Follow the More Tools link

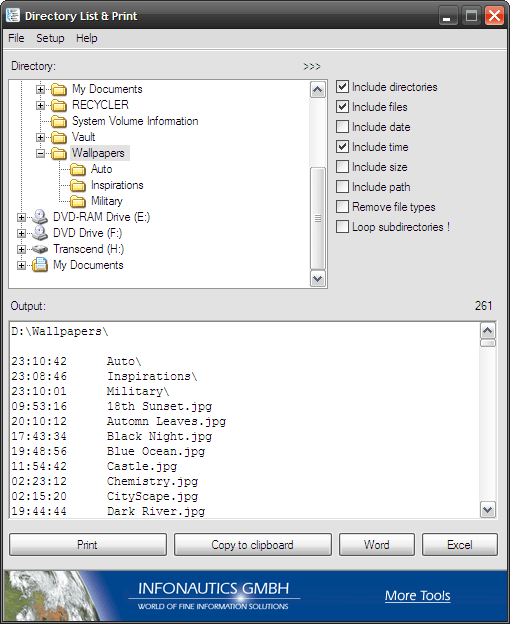click(x=417, y=595)
